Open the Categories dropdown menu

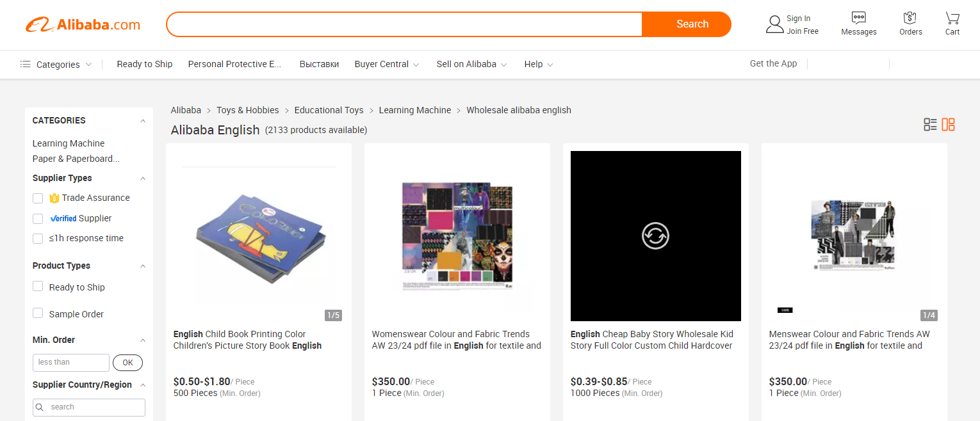tap(56, 65)
